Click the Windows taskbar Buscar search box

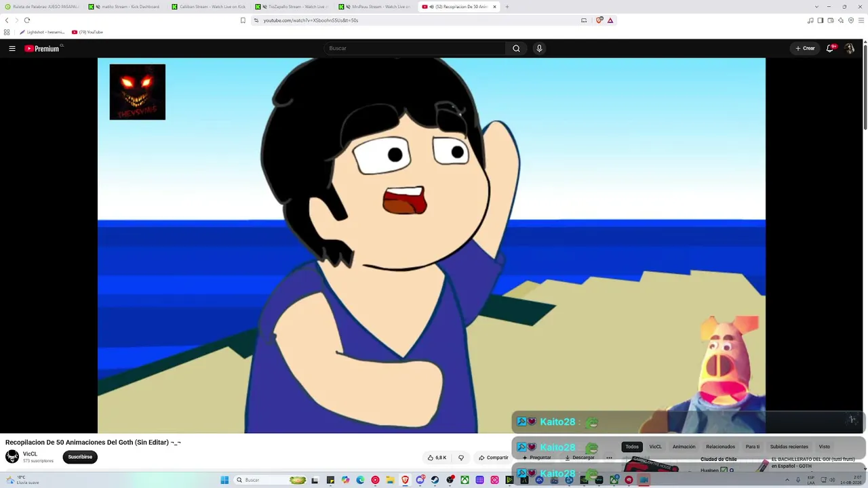[271, 480]
